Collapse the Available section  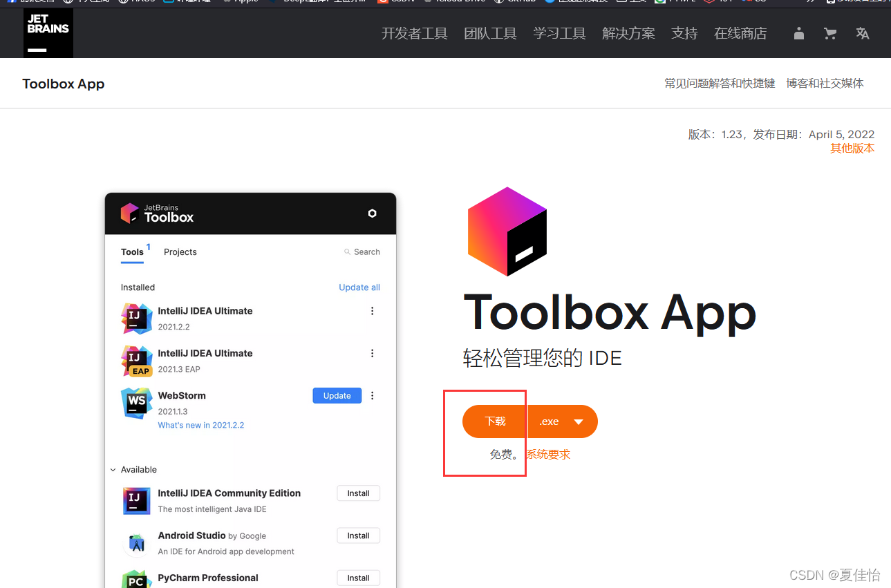[113, 470]
